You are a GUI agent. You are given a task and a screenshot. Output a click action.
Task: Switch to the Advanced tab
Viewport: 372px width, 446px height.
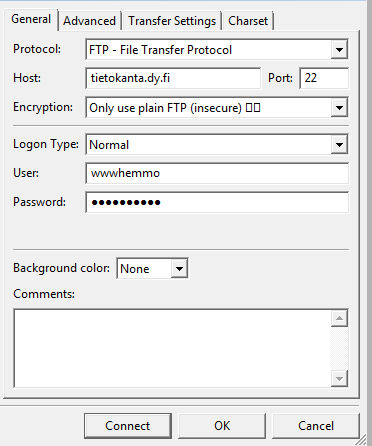pyautogui.click(x=89, y=21)
